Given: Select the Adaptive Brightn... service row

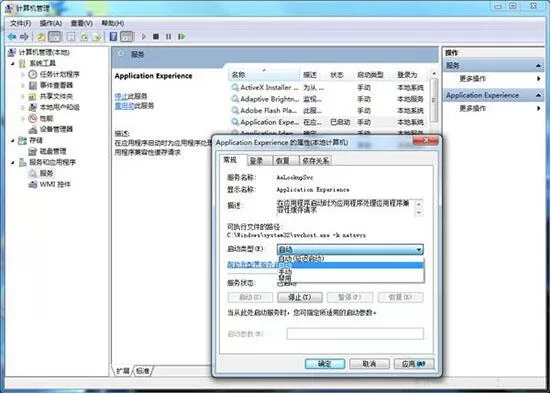Looking at the screenshot, I should pyautogui.click(x=328, y=99).
